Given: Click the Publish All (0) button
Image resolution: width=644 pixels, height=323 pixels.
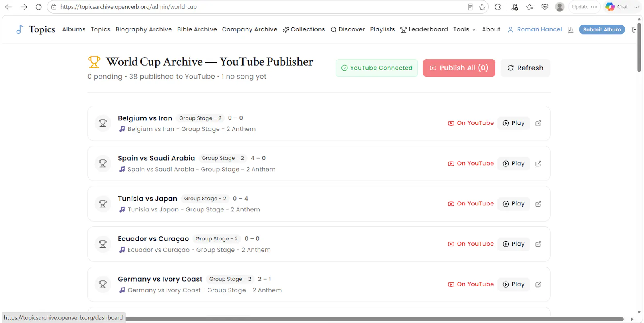Looking at the screenshot, I should [459, 68].
